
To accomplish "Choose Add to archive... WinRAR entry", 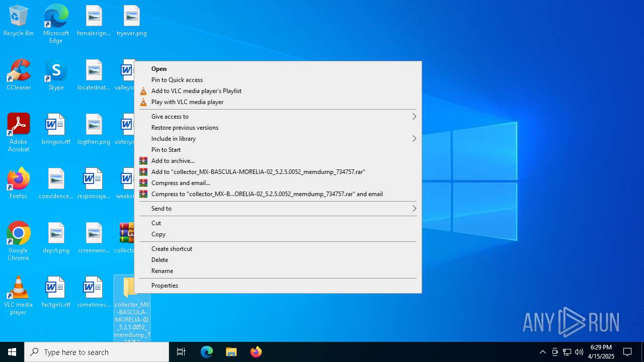I will (278, 161).
